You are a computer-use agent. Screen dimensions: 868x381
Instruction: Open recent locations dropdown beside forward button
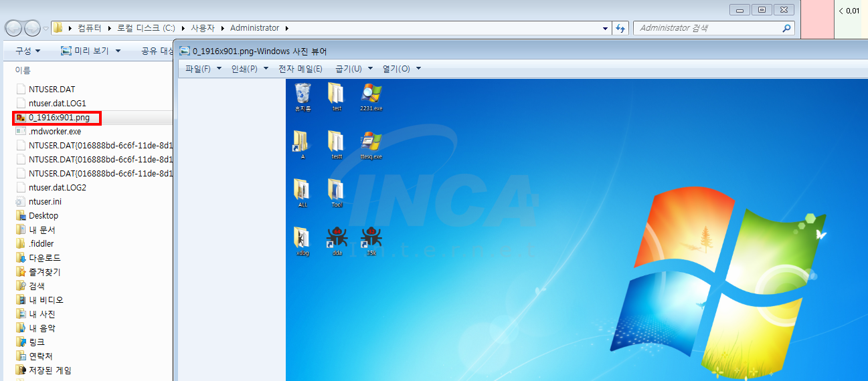click(46, 29)
